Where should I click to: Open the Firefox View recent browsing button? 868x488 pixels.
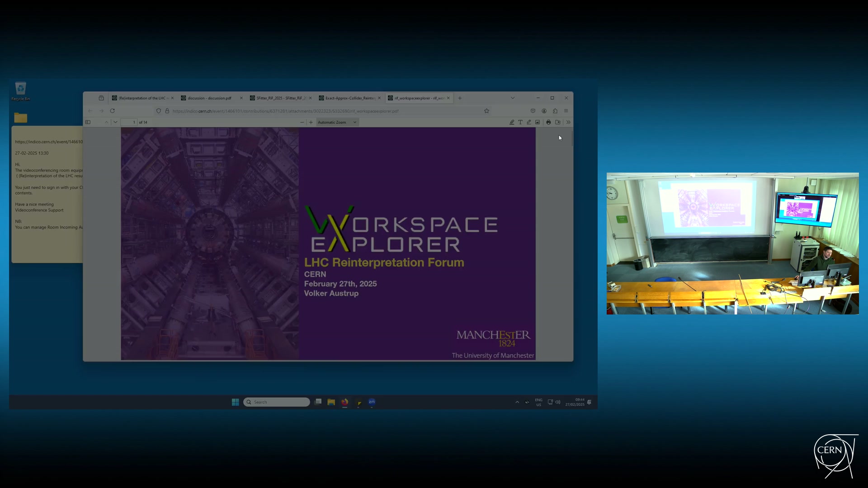[x=101, y=98]
